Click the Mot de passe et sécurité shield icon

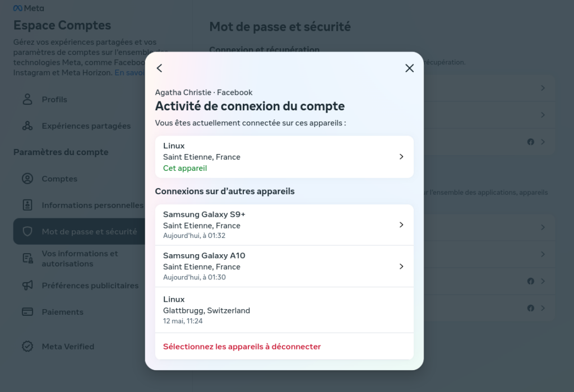pos(27,231)
